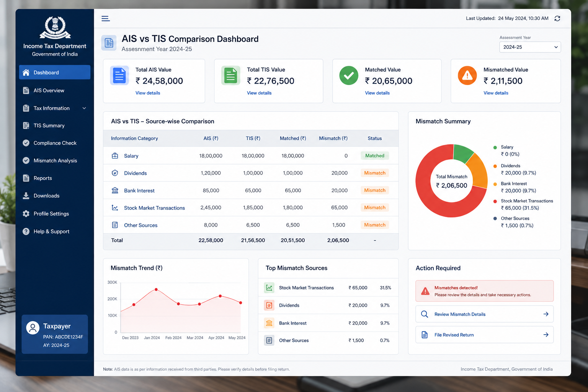Open the hamburger menu icon
The height and width of the screenshot is (392, 588).
click(106, 18)
